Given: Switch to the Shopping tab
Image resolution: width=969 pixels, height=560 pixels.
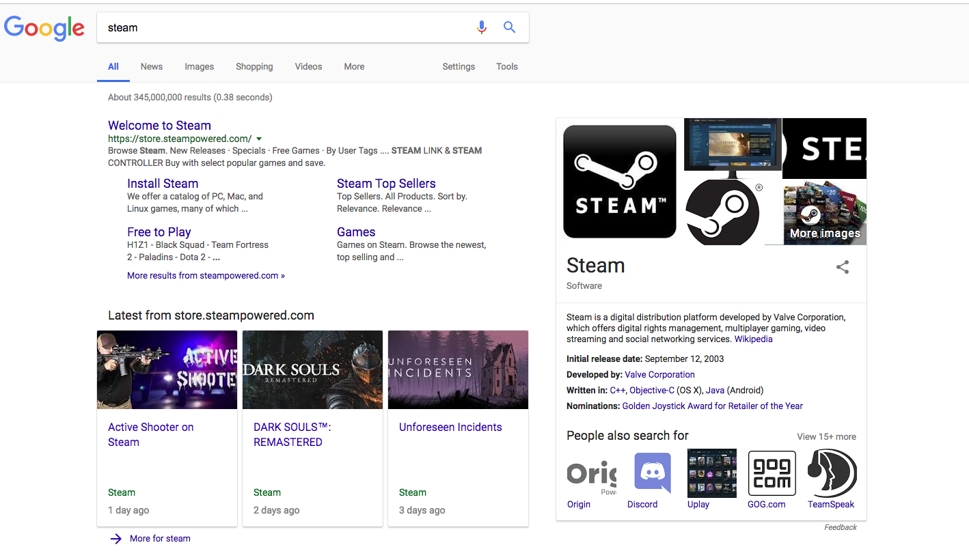Looking at the screenshot, I should [x=254, y=67].
